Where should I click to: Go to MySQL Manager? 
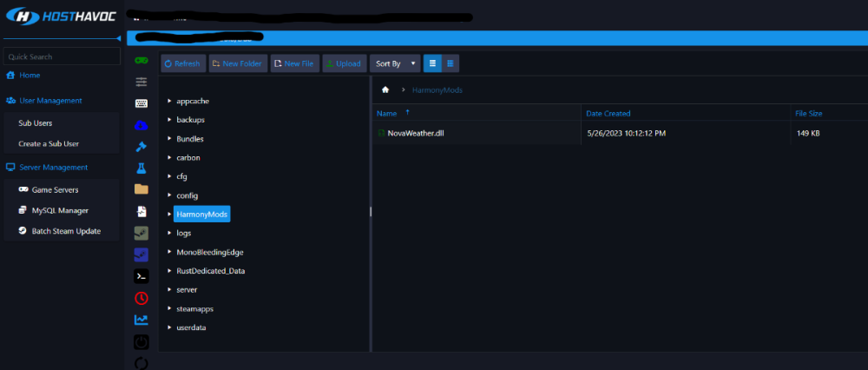(59, 210)
